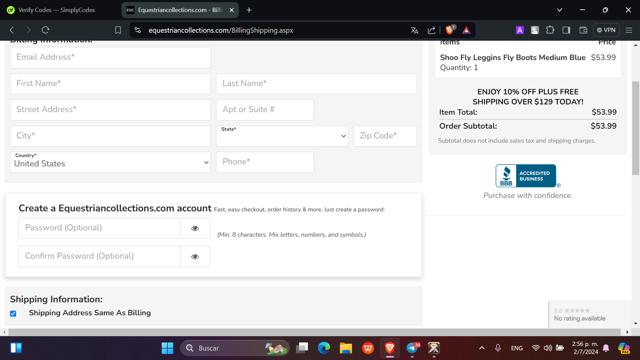Focus the Phone field
This screenshot has height=360, width=640.
(x=265, y=162)
